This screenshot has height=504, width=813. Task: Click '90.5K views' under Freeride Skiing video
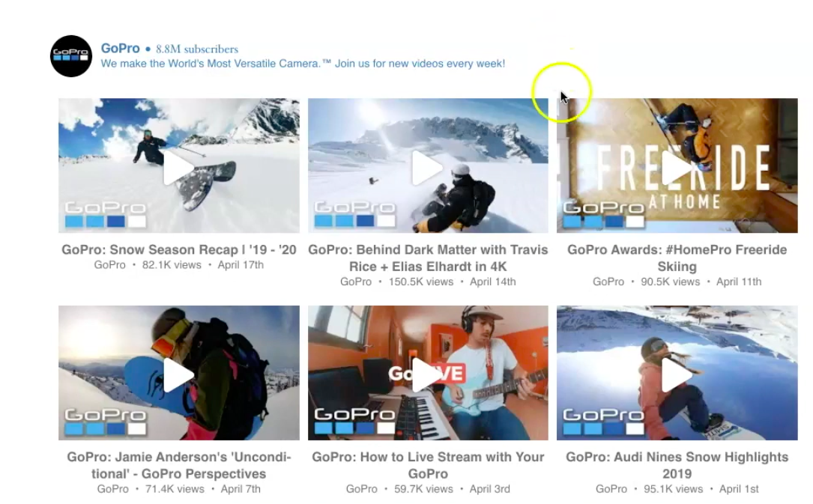pos(671,282)
